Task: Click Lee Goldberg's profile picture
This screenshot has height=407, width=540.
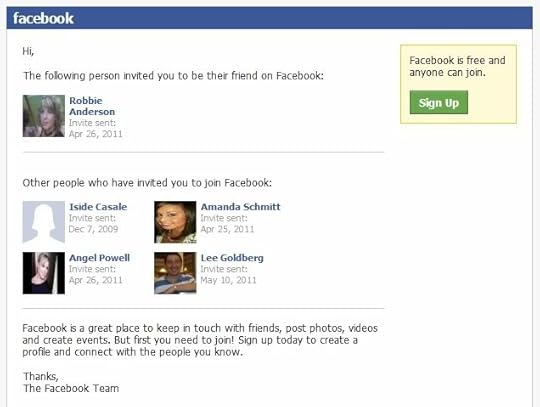Action: (x=175, y=273)
